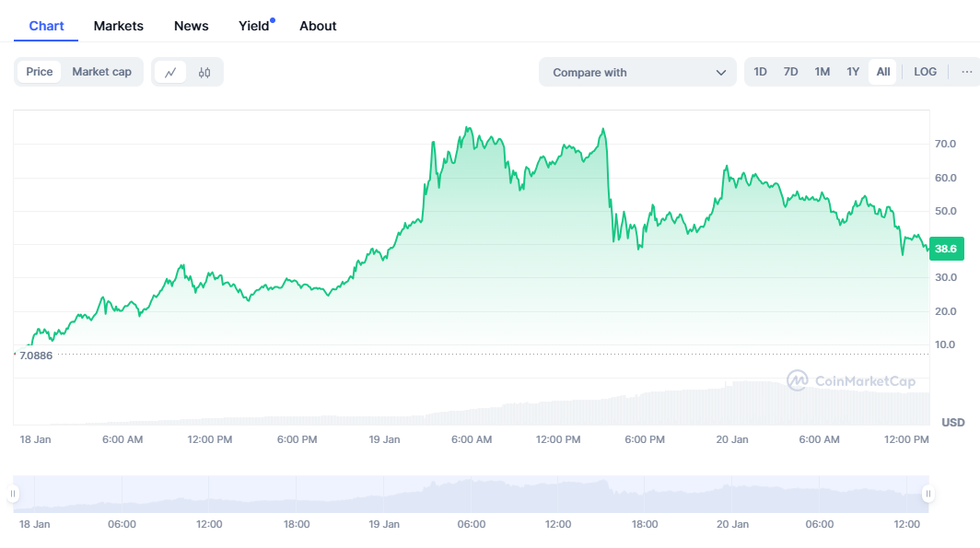Switch to line chart view icon
This screenshot has width=980, height=548.
point(170,72)
